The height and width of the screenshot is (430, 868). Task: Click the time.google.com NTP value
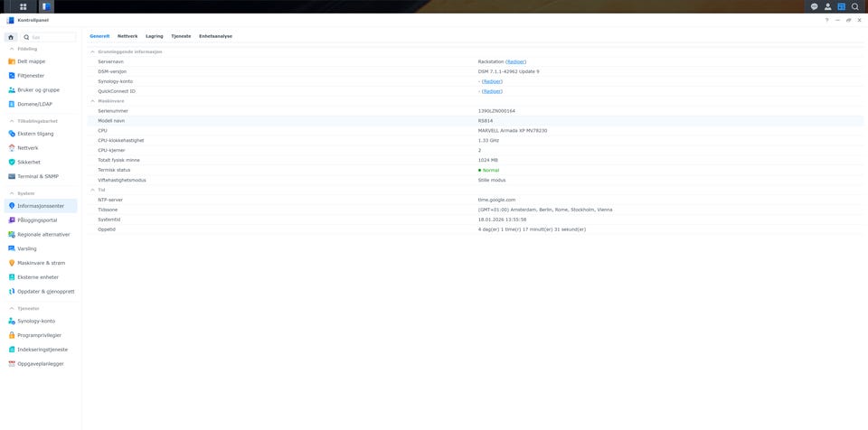tap(496, 200)
